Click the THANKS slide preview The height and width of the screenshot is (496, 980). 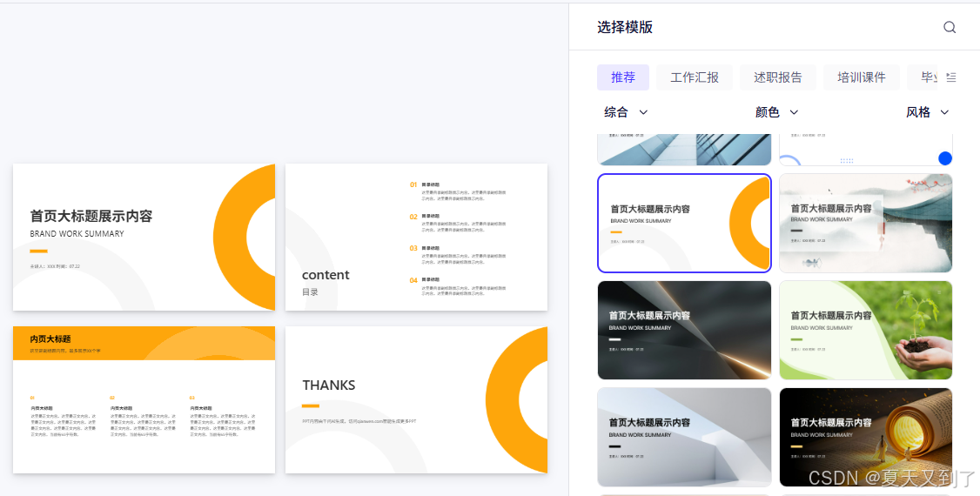(x=416, y=399)
